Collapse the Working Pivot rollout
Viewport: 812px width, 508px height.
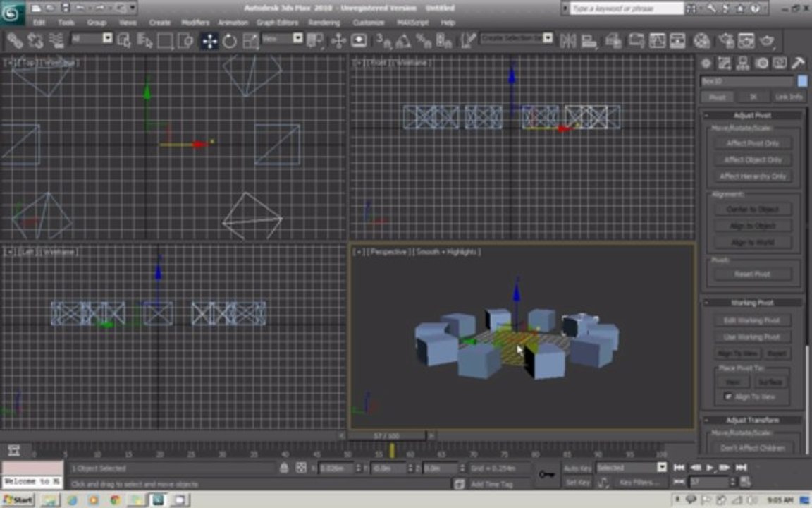pos(753,303)
